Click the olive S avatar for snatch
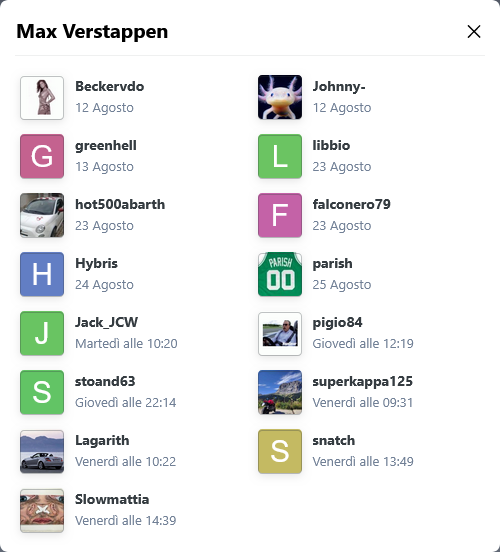 coord(280,451)
